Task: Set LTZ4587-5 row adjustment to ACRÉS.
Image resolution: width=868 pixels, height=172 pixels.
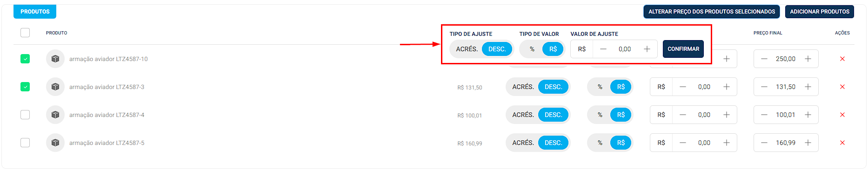Action: coord(523,143)
